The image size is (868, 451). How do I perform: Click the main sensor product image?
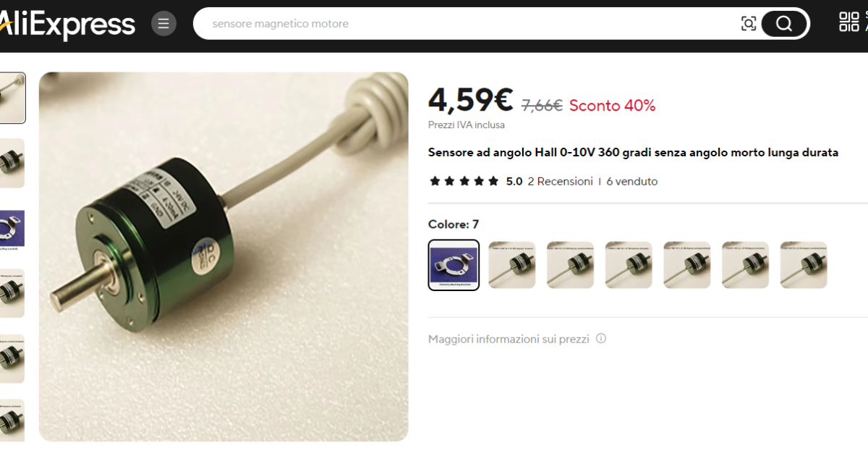pos(224,256)
